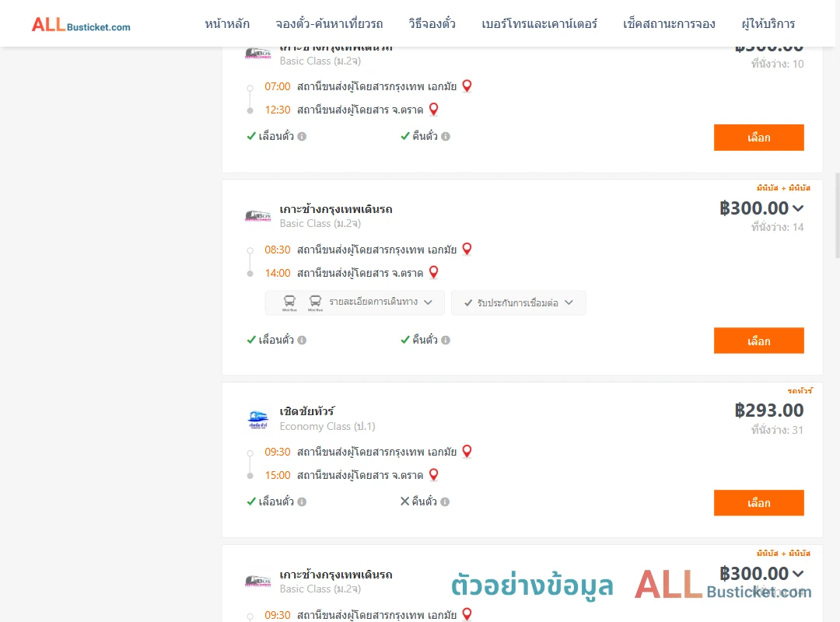
Task: Open the วิธีจองตั๋ว menu item
Action: click(432, 23)
